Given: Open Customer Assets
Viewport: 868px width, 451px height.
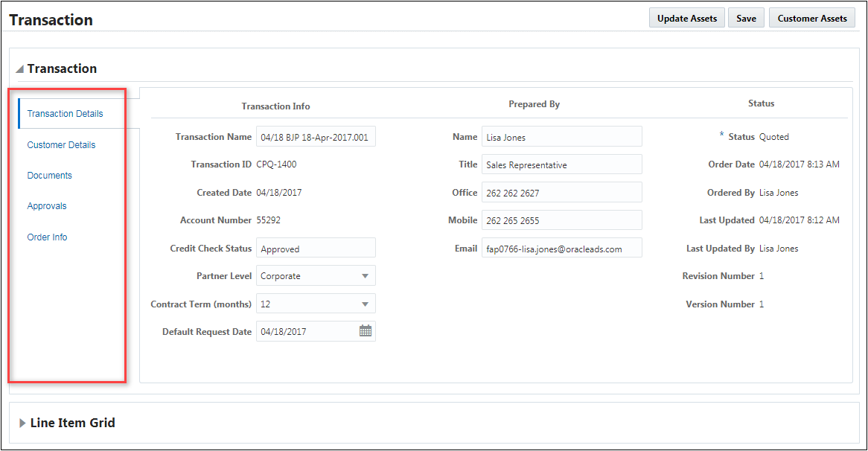Looking at the screenshot, I should tap(812, 19).
